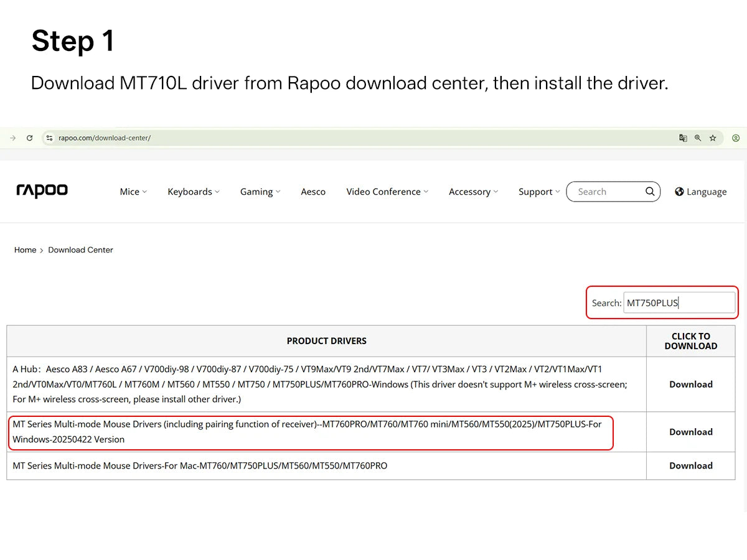Click the Language selector text
This screenshot has height=560, width=747.
pos(707,192)
